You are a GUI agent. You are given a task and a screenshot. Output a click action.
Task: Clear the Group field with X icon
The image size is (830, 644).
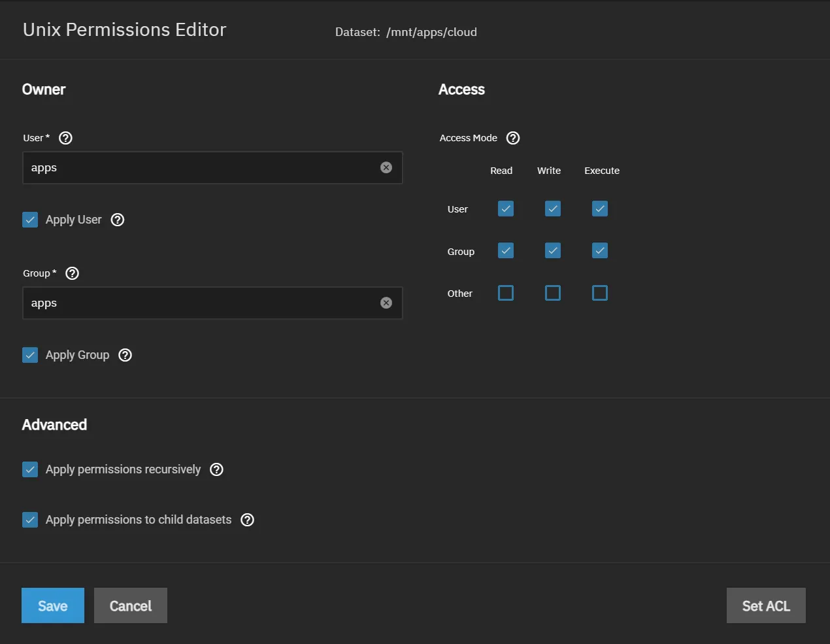386,303
